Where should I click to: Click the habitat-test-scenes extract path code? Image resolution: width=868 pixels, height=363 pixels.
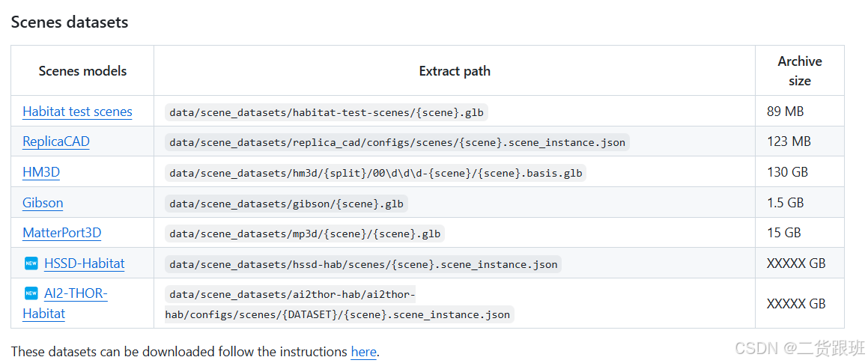[x=327, y=112]
